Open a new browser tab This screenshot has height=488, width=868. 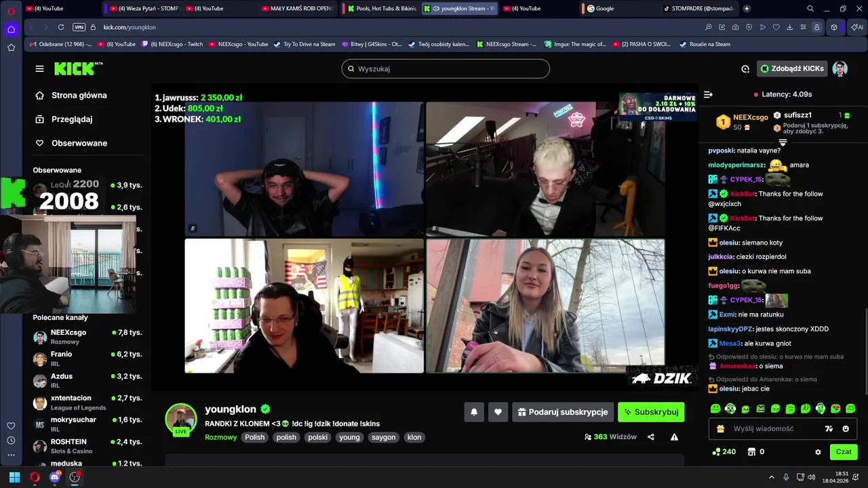747,9
